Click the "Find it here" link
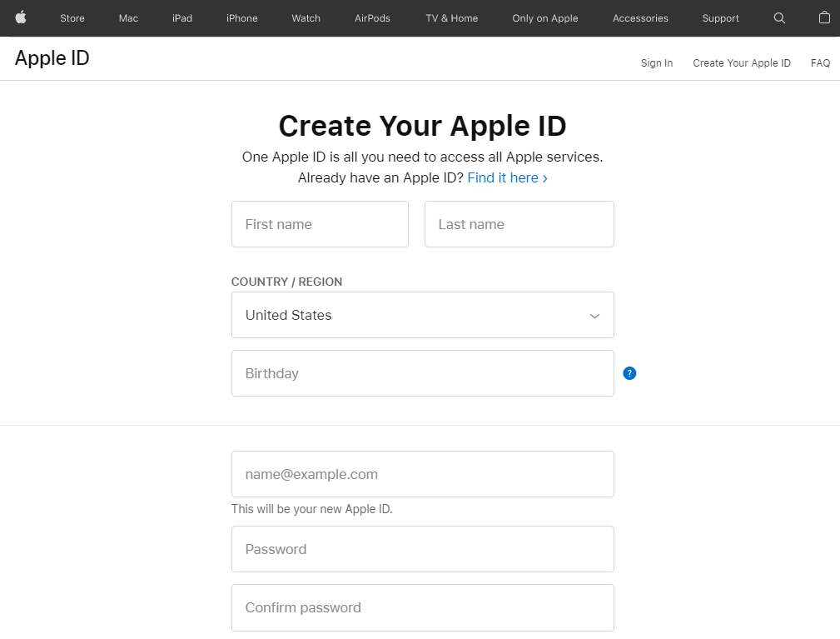The image size is (840, 639). (x=503, y=177)
